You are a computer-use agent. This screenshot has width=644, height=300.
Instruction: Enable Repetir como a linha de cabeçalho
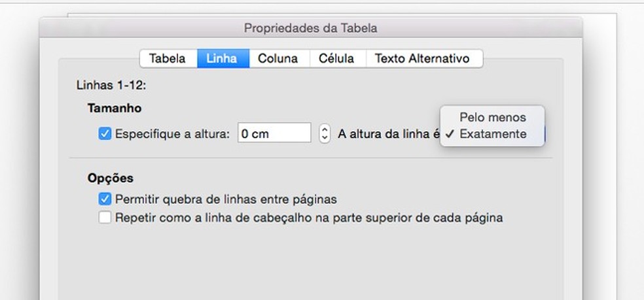[105, 218]
